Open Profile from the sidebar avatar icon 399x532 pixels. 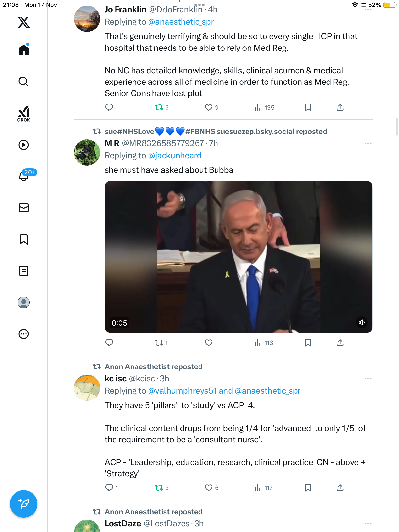tap(24, 302)
